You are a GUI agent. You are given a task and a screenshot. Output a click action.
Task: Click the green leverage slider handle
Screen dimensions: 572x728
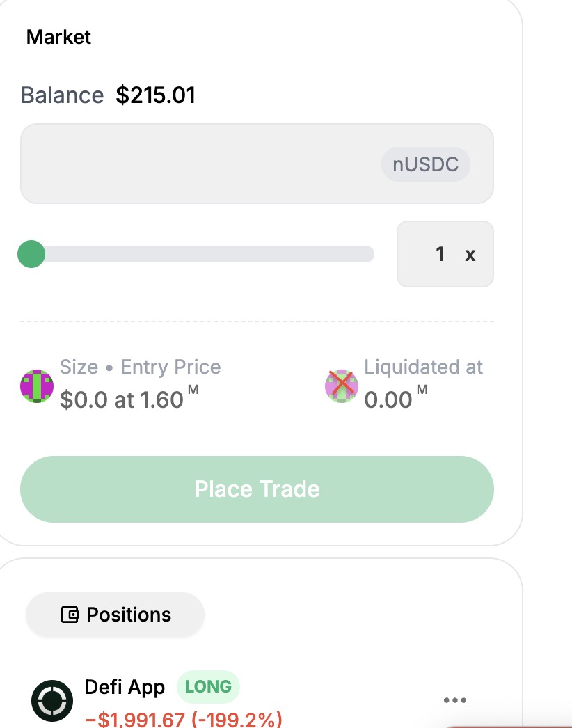[31, 254]
